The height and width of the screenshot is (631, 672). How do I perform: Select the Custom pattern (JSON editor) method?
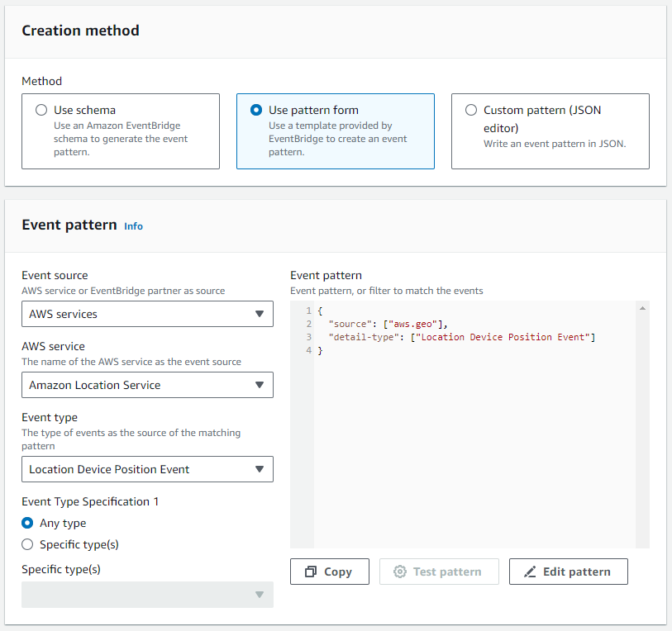pyautogui.click(x=470, y=110)
